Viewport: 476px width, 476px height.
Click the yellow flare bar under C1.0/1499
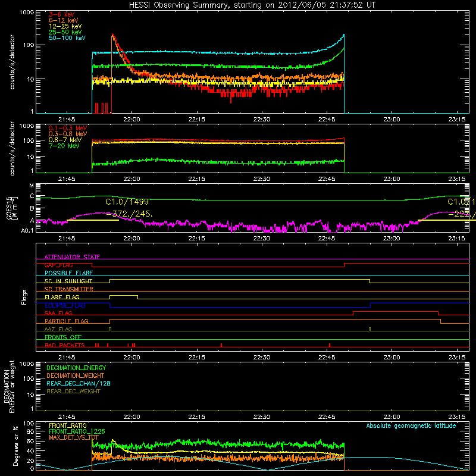pyautogui.click(x=93, y=220)
